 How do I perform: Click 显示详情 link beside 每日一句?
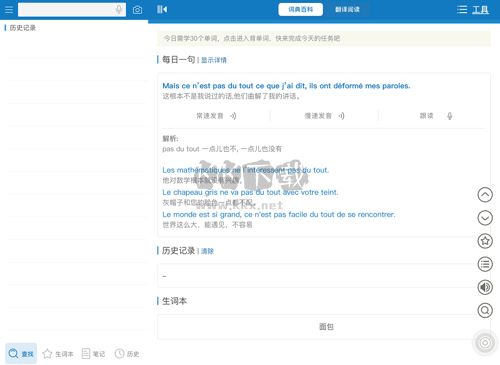(x=214, y=60)
